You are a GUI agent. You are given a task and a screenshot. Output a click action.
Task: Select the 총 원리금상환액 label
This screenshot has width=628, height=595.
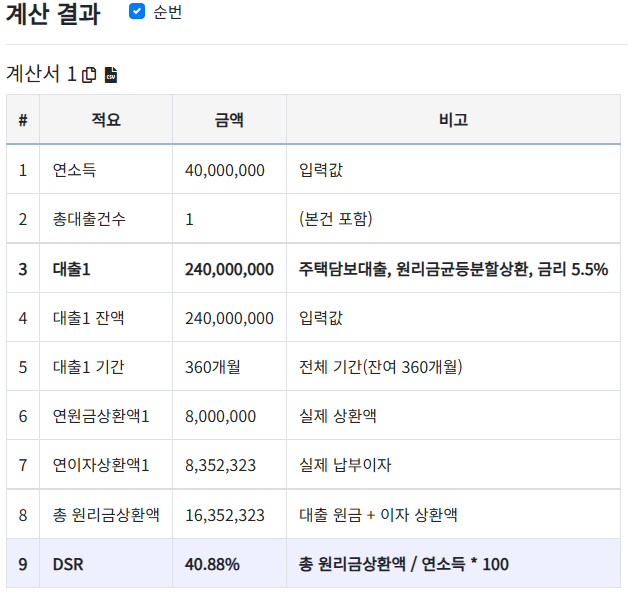(106, 515)
